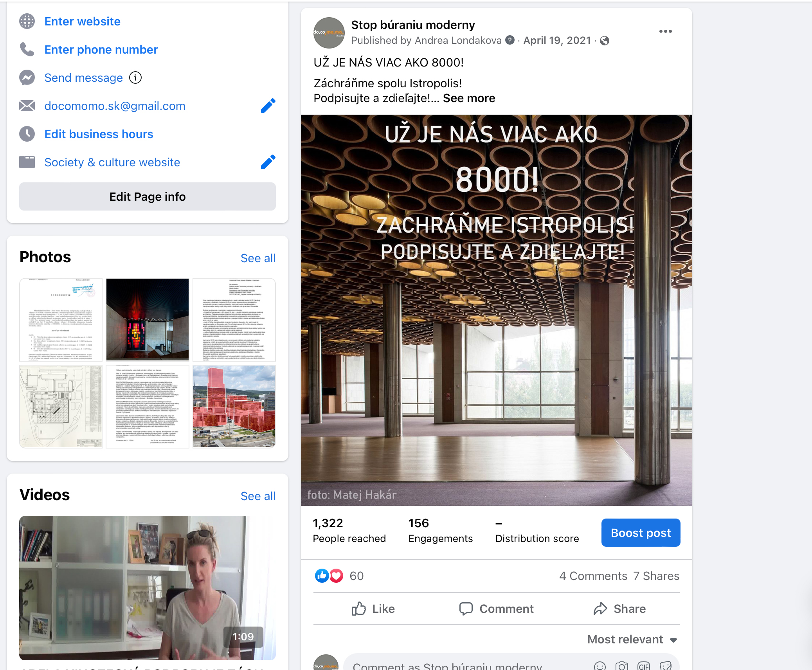This screenshot has width=812, height=670.
Task: Click the envelope icon beside the email address
Action: 27,106
